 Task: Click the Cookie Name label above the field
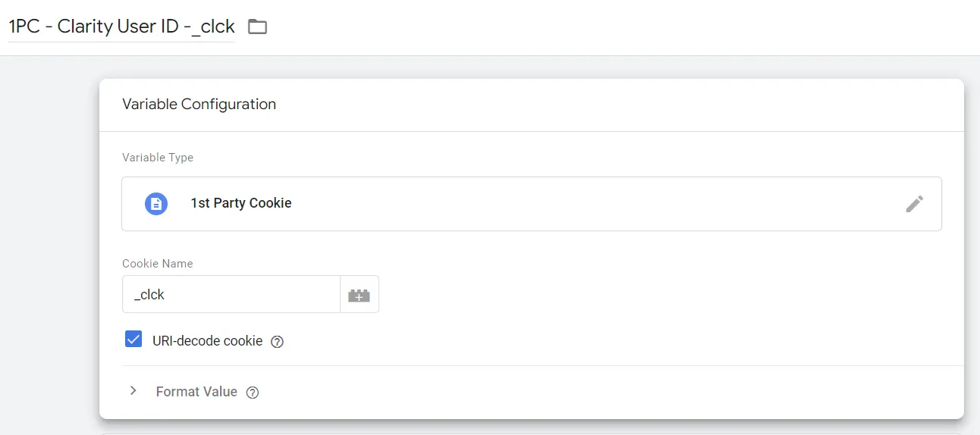158,264
